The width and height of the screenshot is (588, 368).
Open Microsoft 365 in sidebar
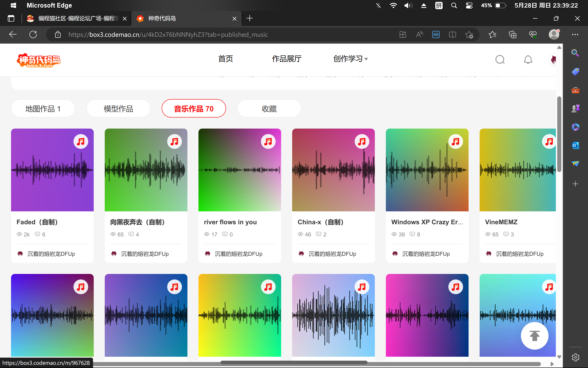[575, 127]
